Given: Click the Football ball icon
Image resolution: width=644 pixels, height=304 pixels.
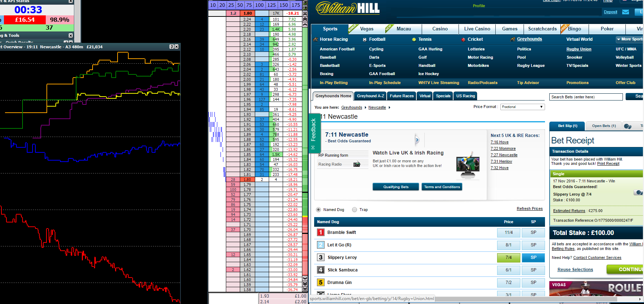Looking at the screenshot, I should click(365, 39).
